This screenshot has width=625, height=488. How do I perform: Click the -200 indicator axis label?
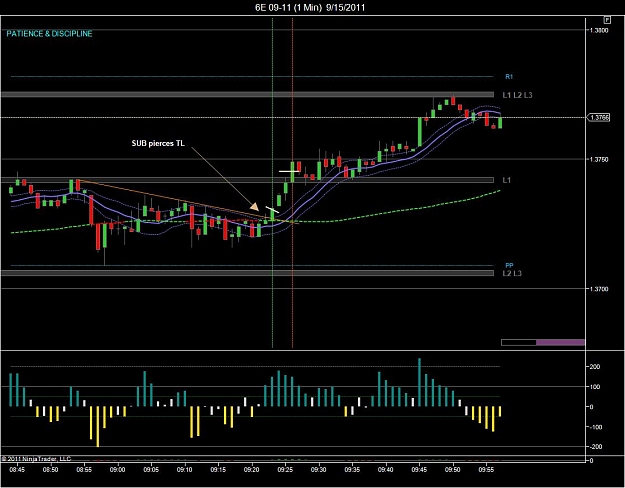coord(594,447)
